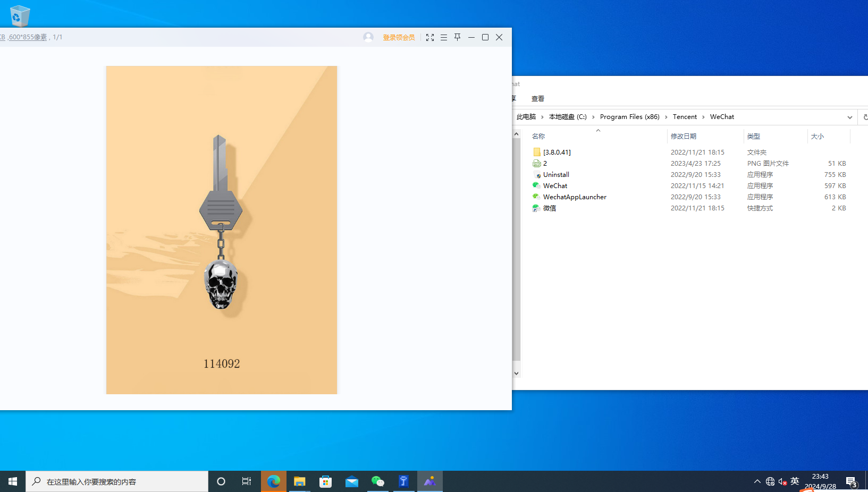This screenshot has width=868, height=492.
Task: Sort files by 修改日期 column
Action: (684, 137)
